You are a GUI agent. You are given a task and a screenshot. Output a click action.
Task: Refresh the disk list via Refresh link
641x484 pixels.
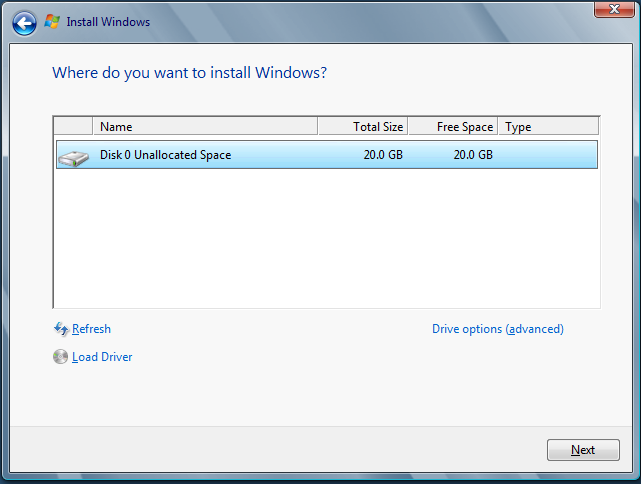coord(91,329)
